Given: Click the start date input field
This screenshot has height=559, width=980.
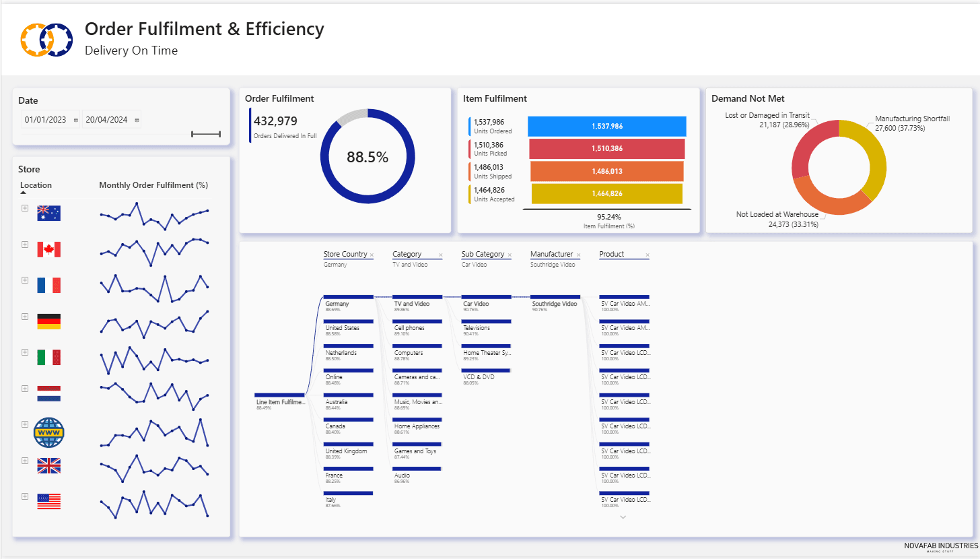Looking at the screenshot, I should click(45, 120).
